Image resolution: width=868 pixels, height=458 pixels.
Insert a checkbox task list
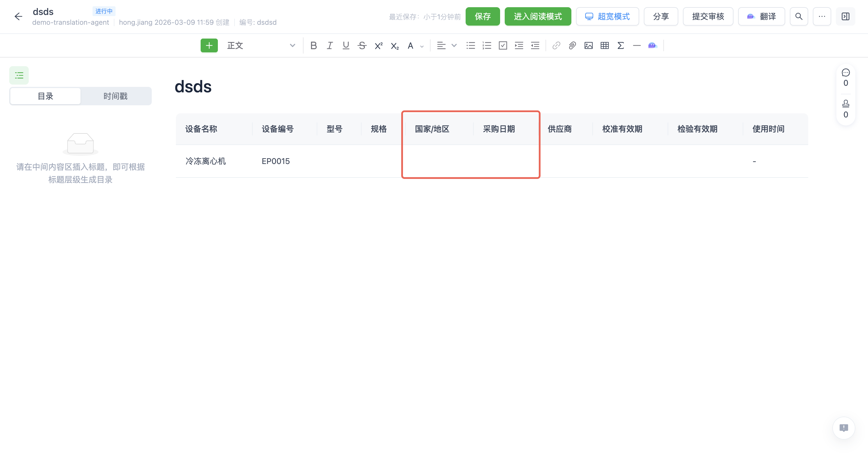point(503,45)
